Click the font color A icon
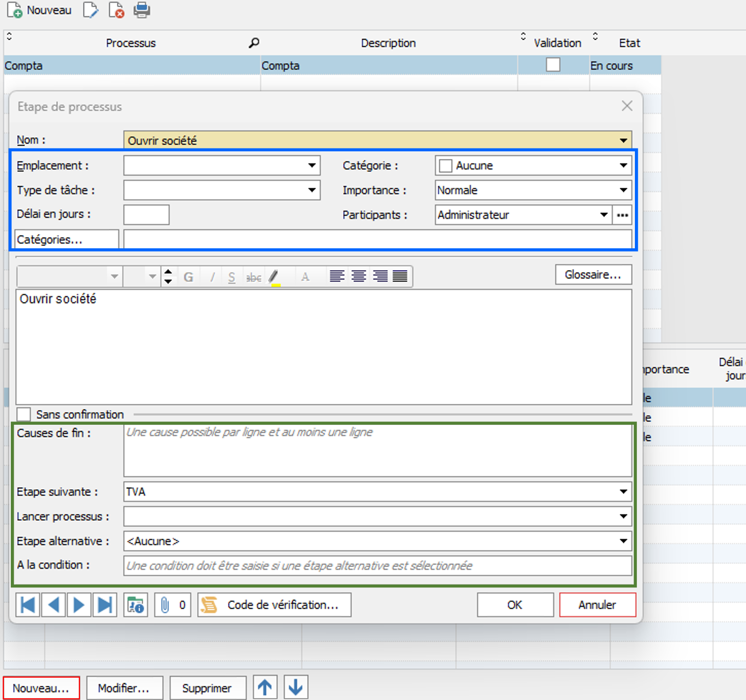 click(x=305, y=277)
